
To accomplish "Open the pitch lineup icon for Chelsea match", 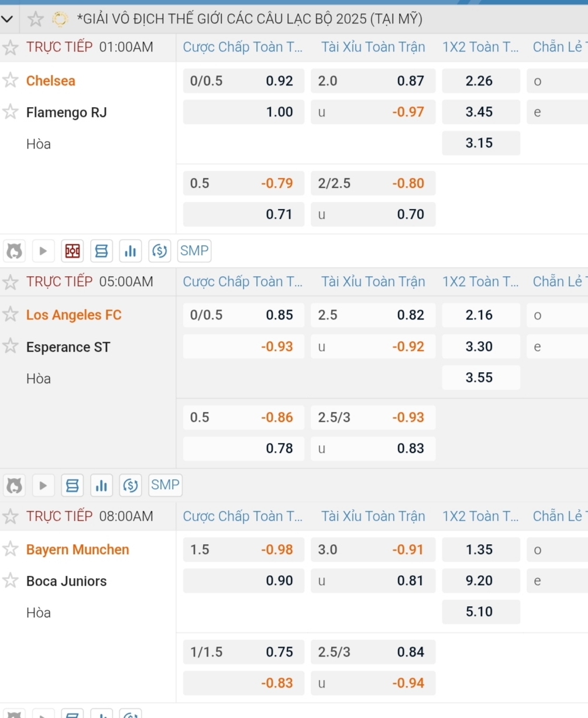I will tap(73, 251).
